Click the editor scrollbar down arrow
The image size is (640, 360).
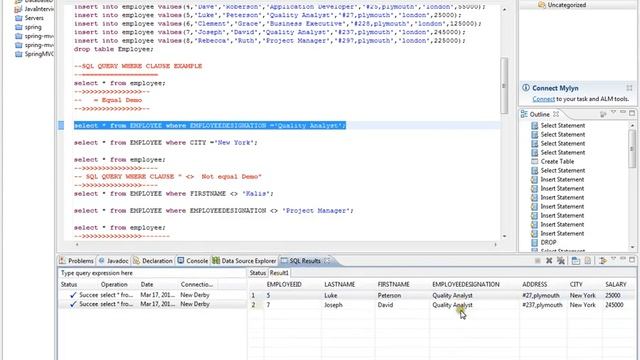pyautogui.click(x=504, y=236)
